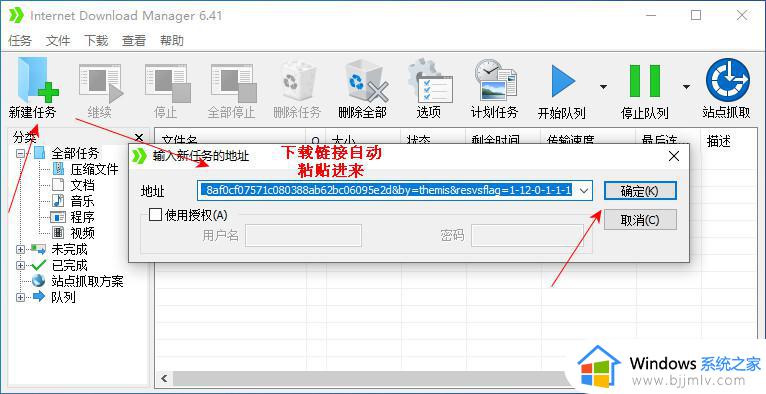Enable the 使用授权(A) checkbox
This screenshot has height=394, width=766.
coord(155,215)
